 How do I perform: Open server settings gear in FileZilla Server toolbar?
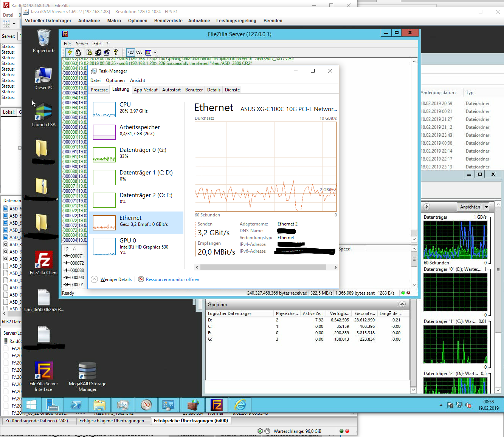(89, 53)
